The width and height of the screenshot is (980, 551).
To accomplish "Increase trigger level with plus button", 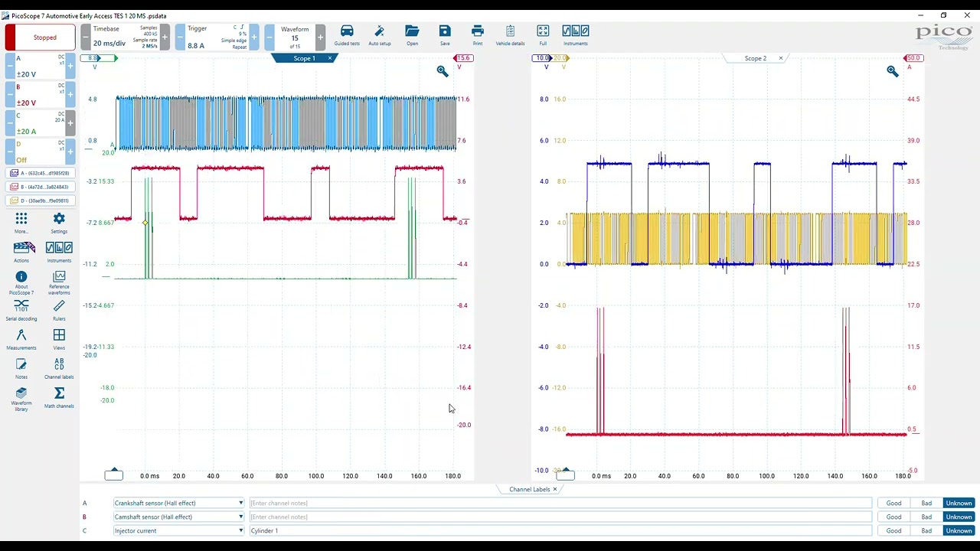I will 254,37.
